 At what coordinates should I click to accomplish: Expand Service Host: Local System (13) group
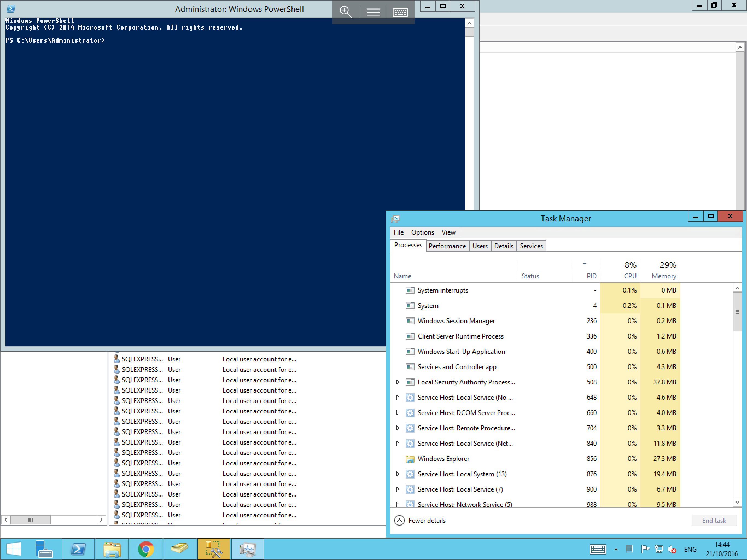(398, 474)
